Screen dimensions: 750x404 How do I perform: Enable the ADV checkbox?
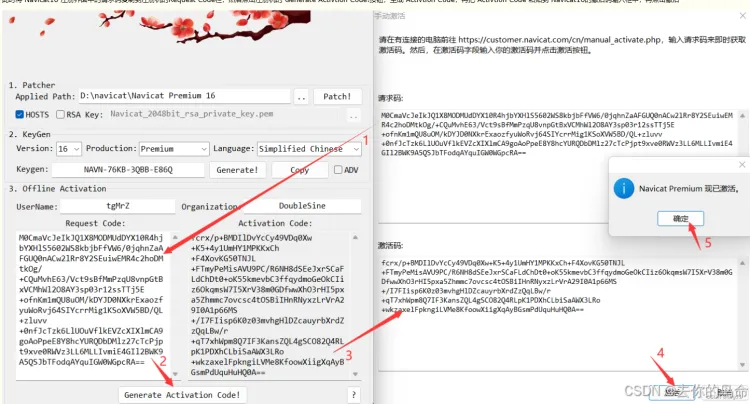coord(338,170)
